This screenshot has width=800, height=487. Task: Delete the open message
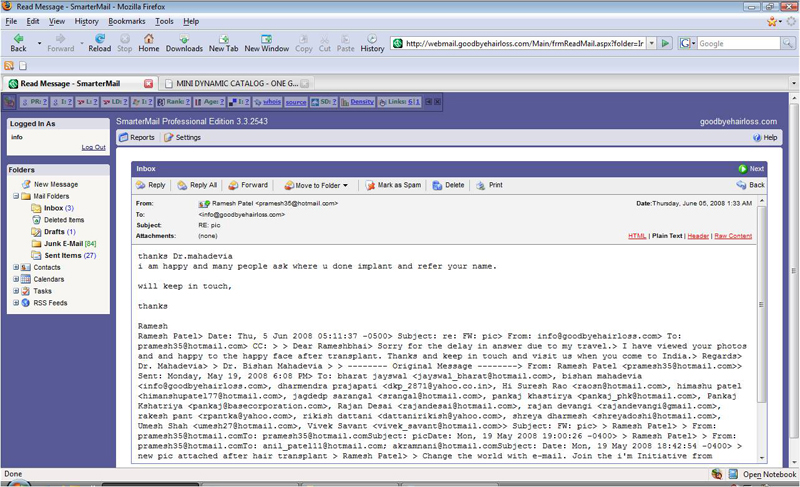click(448, 185)
